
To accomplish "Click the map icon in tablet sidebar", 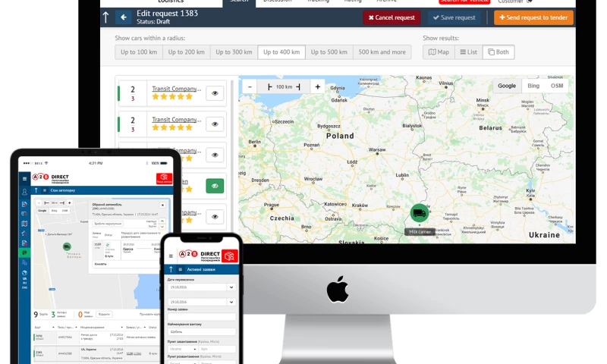I will point(24,224).
